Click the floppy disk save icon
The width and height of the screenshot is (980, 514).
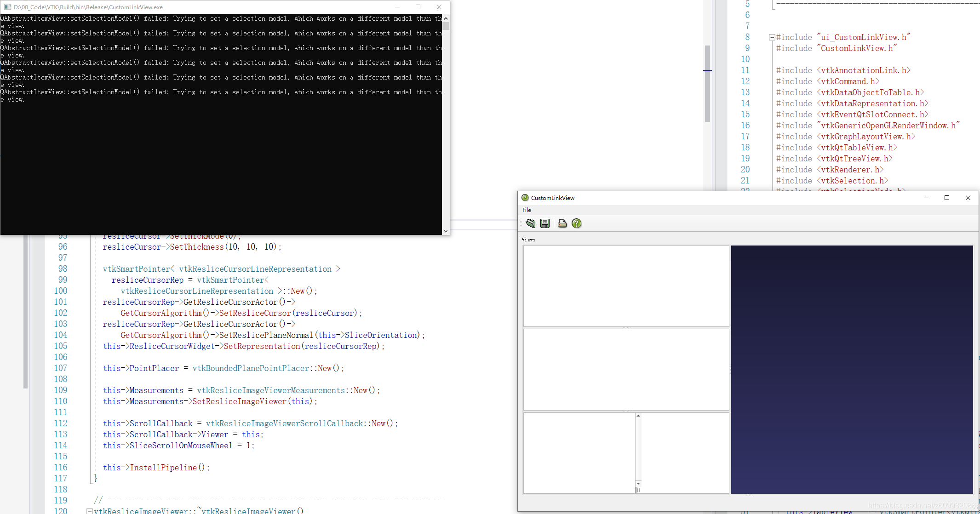[x=545, y=223]
